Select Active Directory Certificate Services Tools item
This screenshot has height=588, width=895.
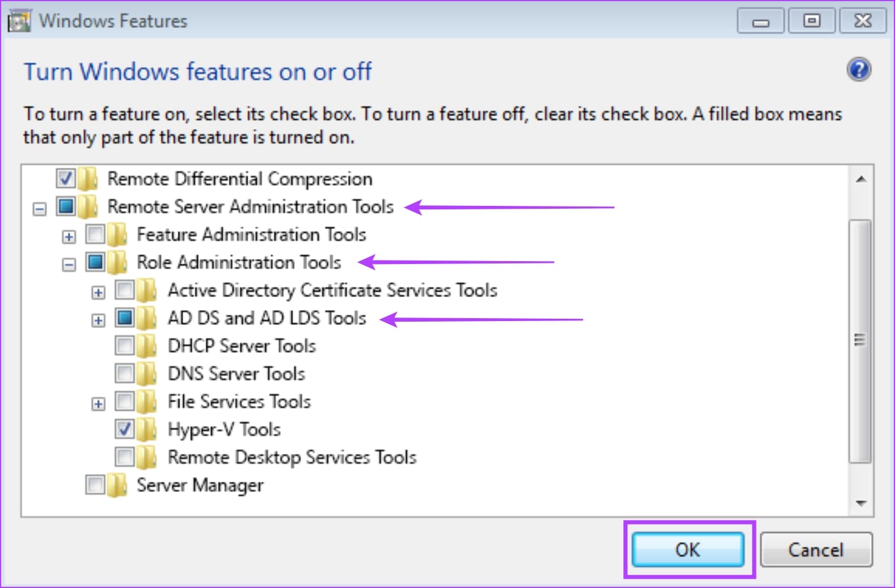332,290
